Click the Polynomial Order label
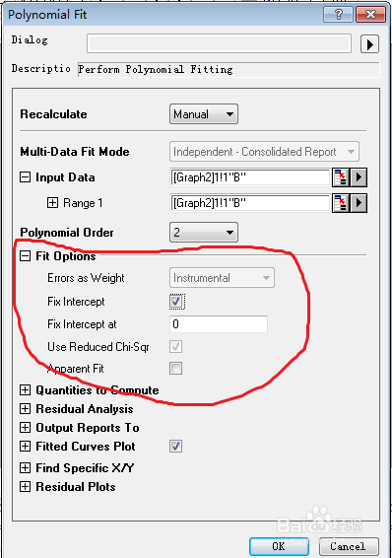This screenshot has height=558, width=392. [x=67, y=233]
